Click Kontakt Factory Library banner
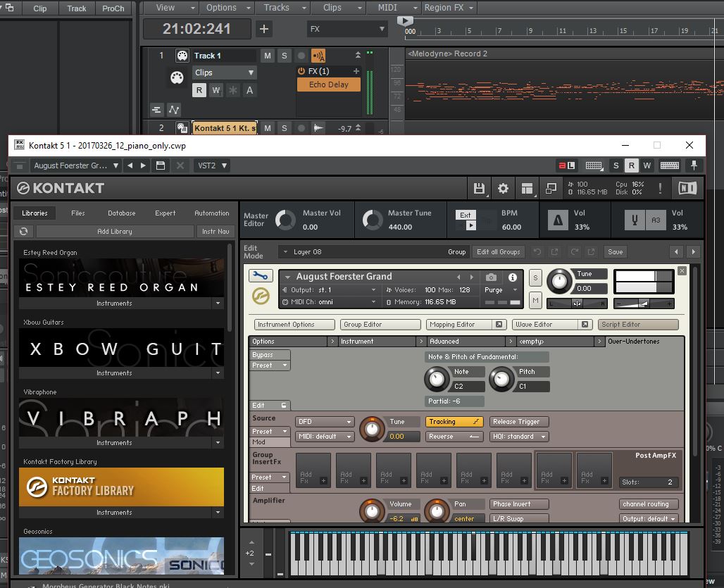The height and width of the screenshot is (588, 724). pos(121,487)
